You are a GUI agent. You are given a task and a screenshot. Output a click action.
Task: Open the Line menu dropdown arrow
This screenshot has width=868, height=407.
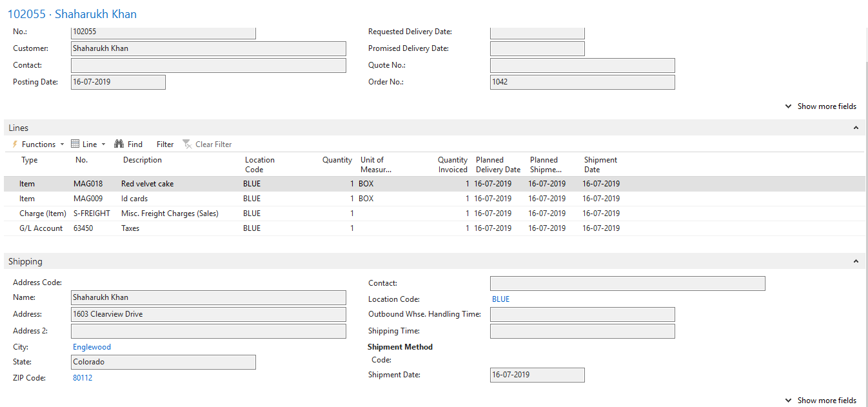tap(103, 144)
